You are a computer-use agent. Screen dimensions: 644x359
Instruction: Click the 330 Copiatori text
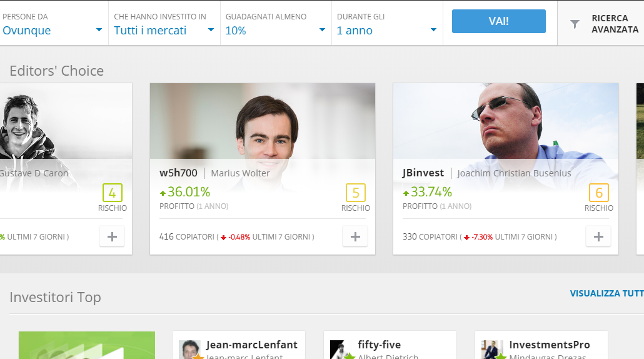tap(430, 237)
